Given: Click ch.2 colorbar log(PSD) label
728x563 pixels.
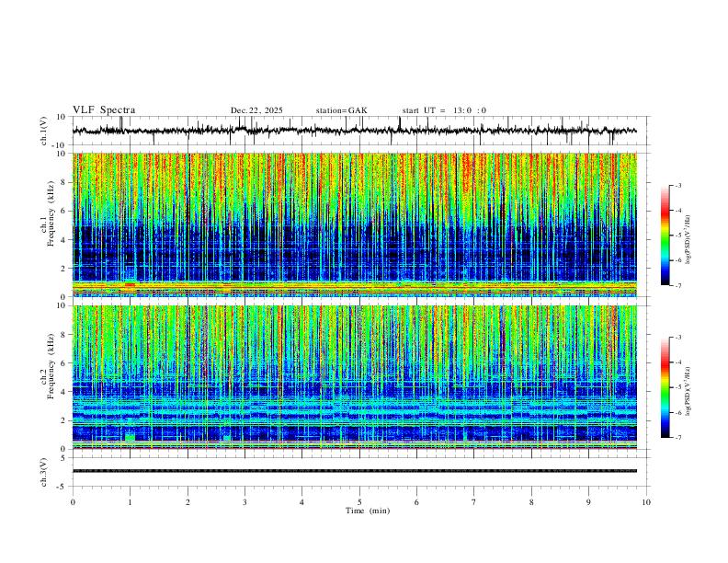Looking at the screenshot, I should (x=688, y=391).
